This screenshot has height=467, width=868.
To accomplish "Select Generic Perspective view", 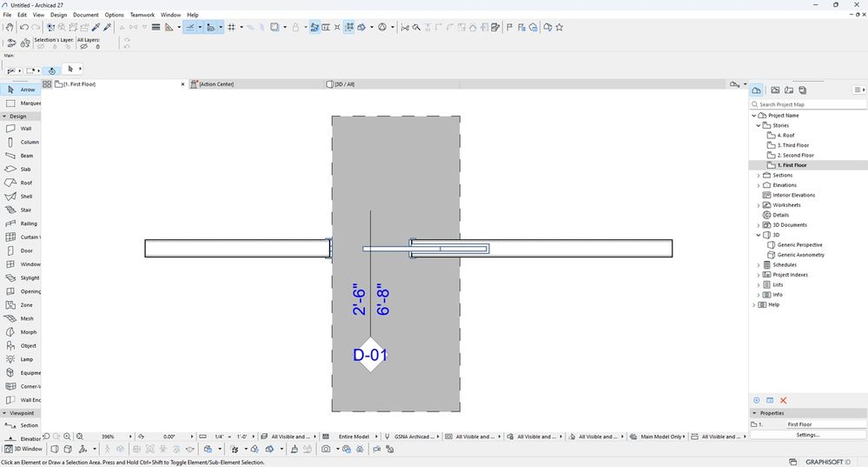I will coord(799,245).
